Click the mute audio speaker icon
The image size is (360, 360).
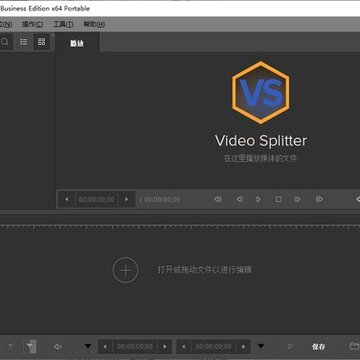point(58,347)
